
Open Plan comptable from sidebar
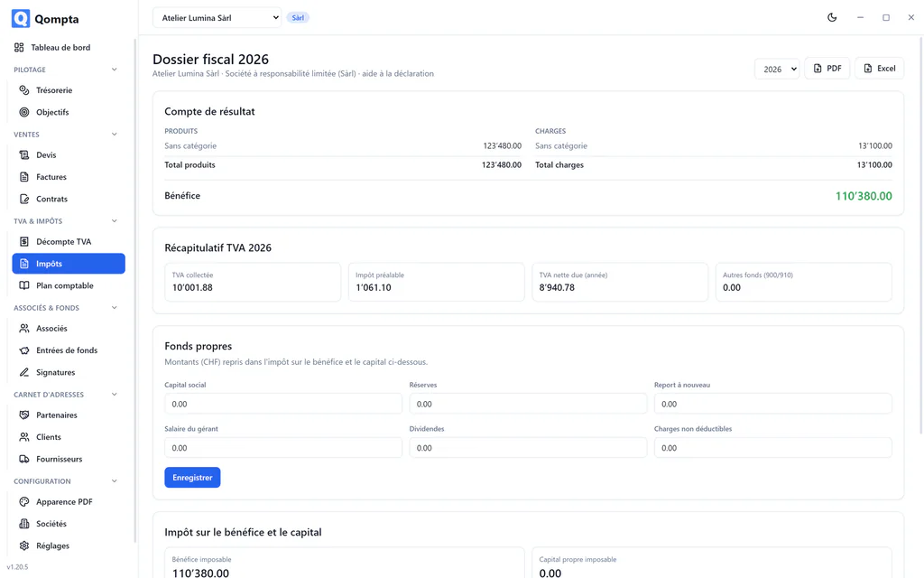coord(69,285)
